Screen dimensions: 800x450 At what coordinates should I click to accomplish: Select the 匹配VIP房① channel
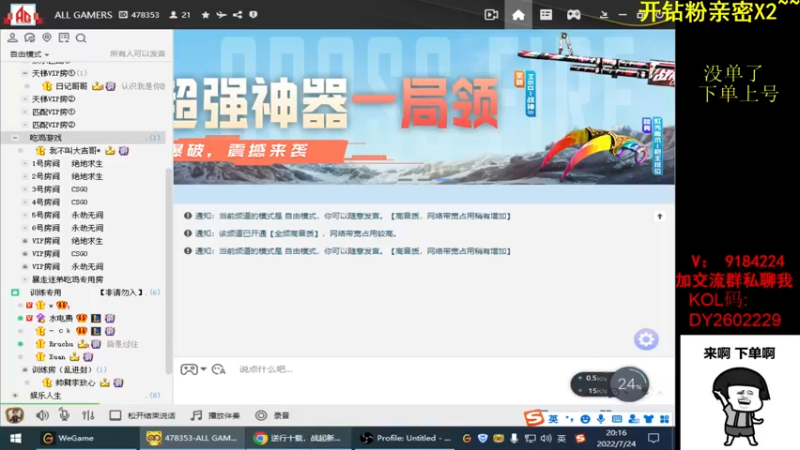[54, 112]
